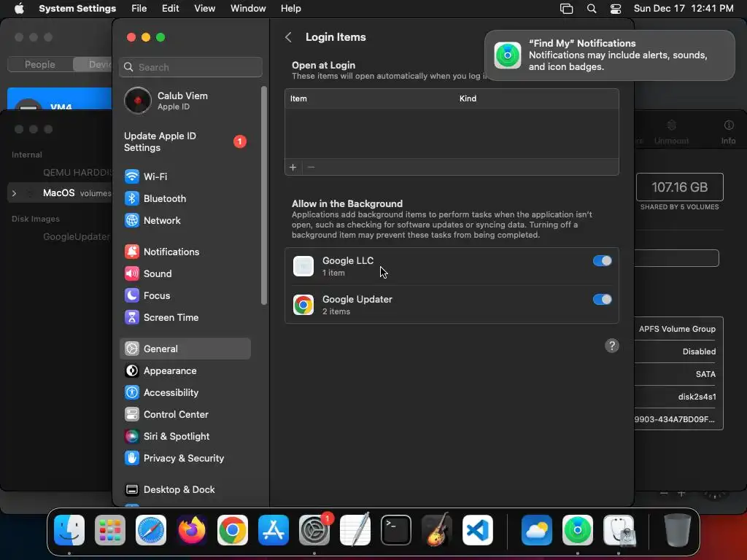Toggle Google Updater background items off
Viewport: 747px width, 560px height.
pyautogui.click(x=602, y=300)
